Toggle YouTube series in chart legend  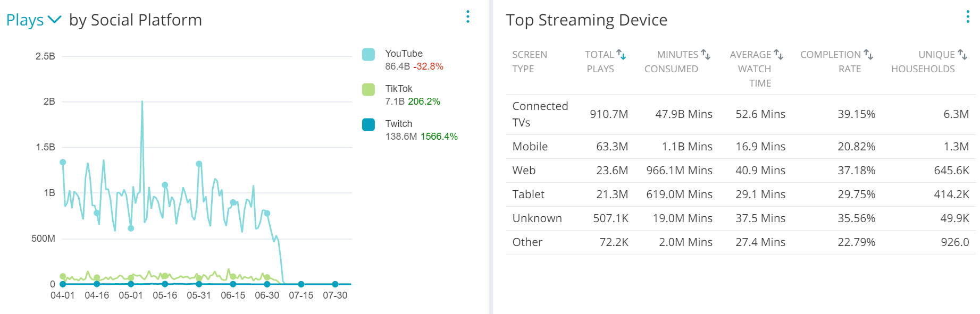click(404, 54)
